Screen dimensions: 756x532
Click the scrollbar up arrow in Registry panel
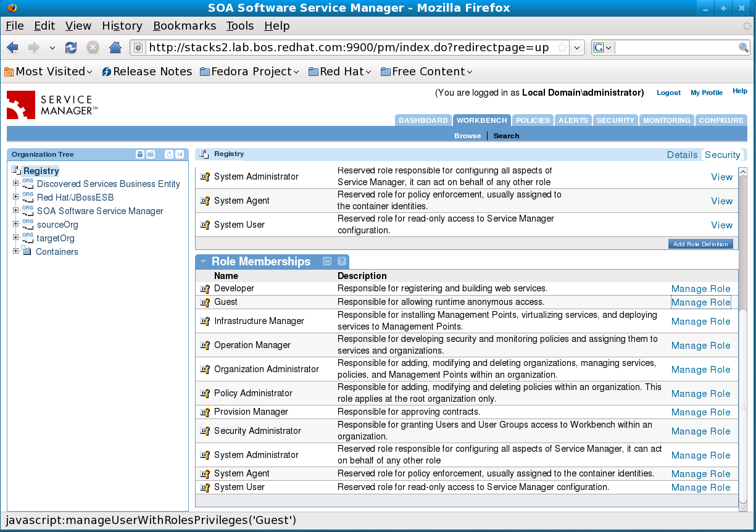click(743, 172)
